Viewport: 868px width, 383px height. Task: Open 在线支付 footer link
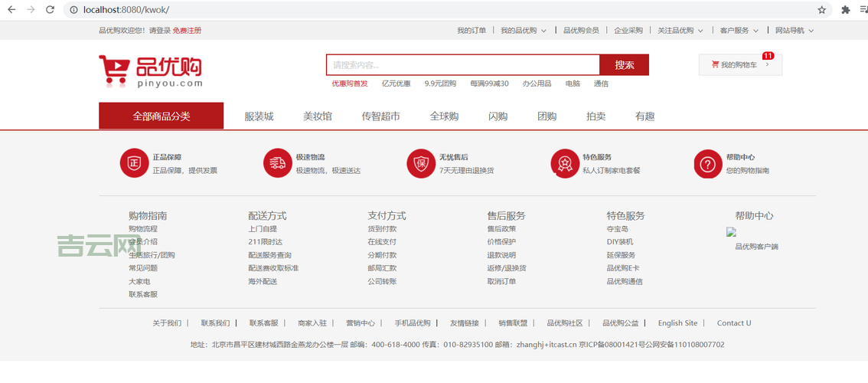tap(383, 241)
